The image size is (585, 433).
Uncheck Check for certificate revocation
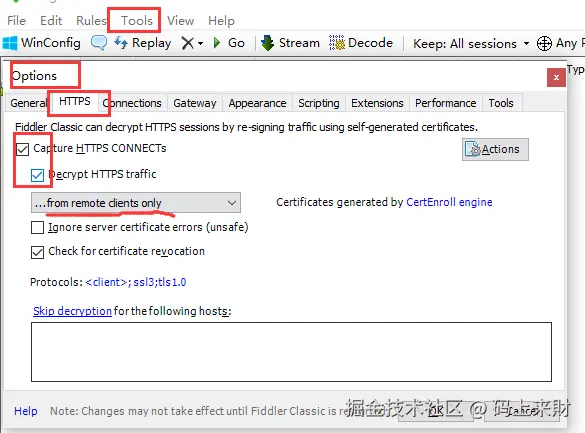pyautogui.click(x=37, y=252)
